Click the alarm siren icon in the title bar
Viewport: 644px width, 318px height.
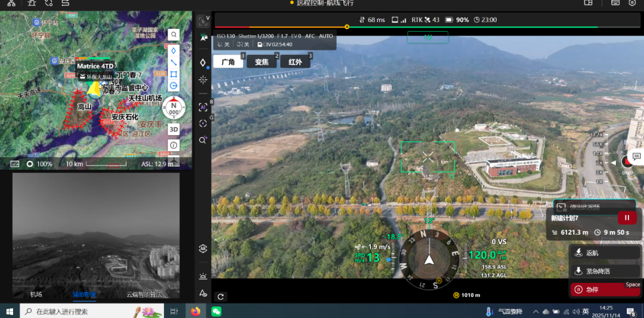pyautogui.click(x=32, y=3)
